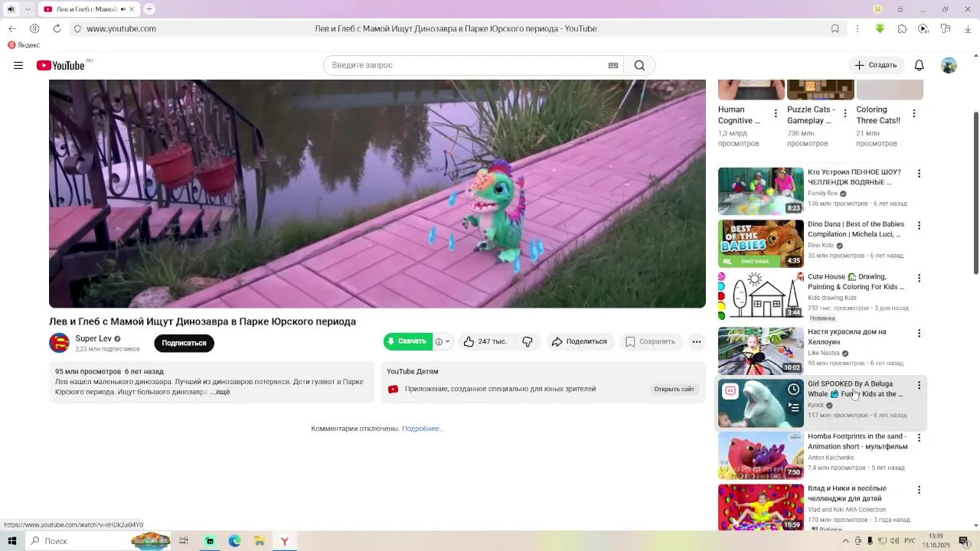Screen dimensions: 980x551
Task: Open the Super Lev channel name link
Action: (93, 338)
